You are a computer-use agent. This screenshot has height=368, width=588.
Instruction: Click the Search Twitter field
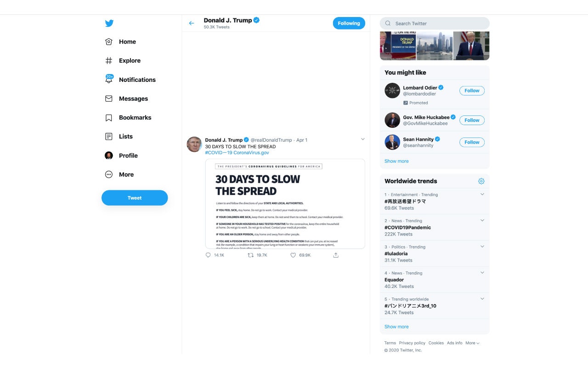coord(435,23)
